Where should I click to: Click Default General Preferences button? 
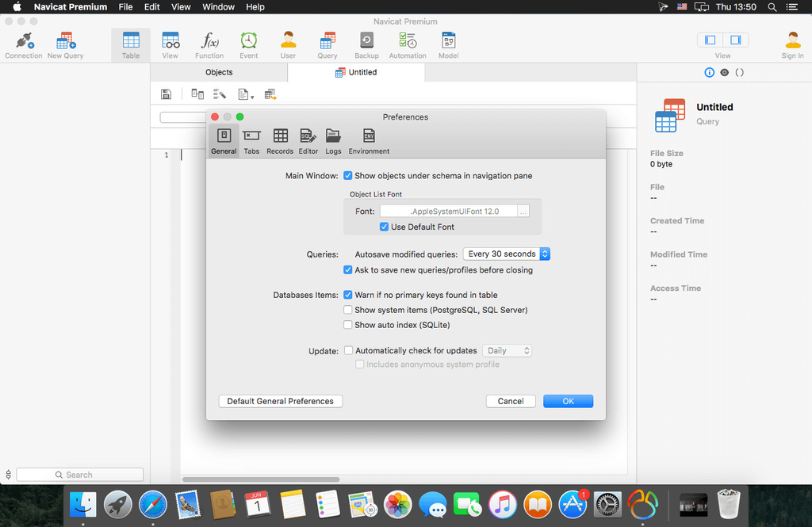[281, 401]
